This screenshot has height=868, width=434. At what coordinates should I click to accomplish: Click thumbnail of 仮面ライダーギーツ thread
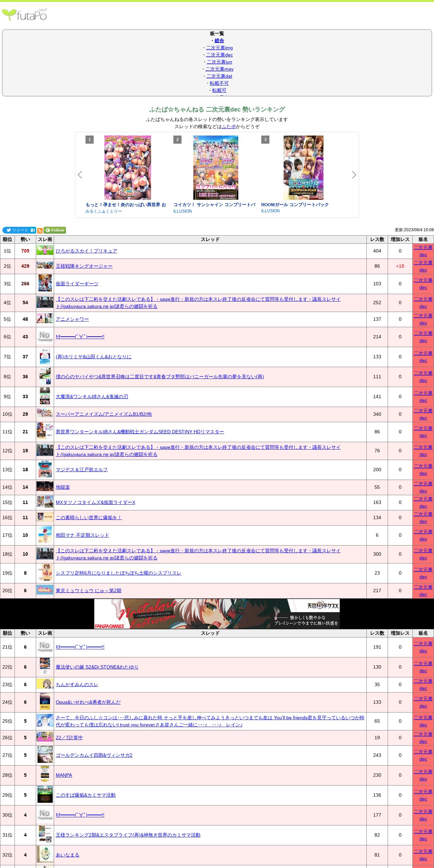tap(45, 283)
